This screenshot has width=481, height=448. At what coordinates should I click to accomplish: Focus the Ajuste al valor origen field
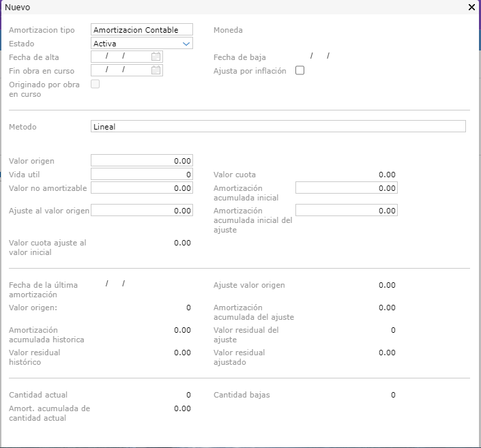click(x=142, y=211)
